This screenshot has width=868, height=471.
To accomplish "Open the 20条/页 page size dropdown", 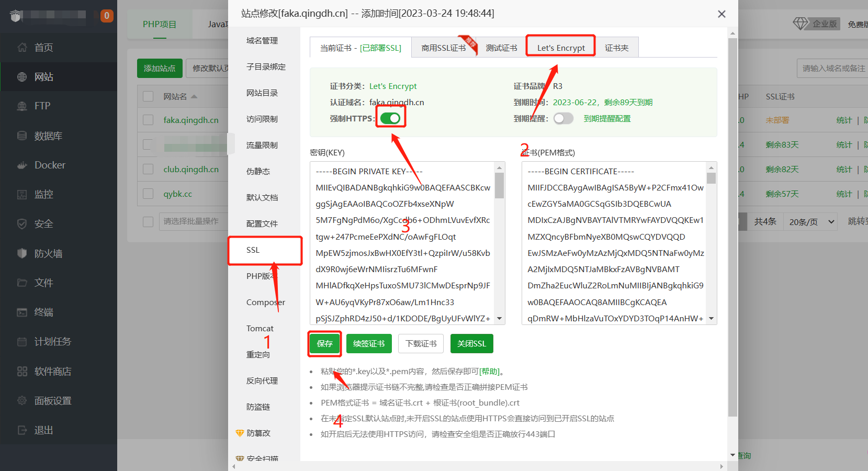I will [x=810, y=221].
